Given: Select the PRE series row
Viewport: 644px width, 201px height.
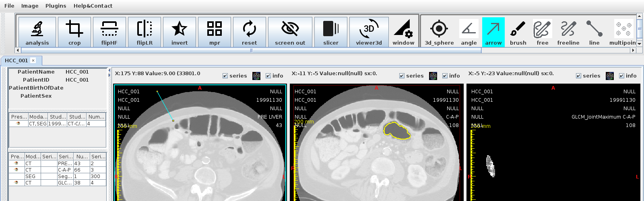Looking at the screenshot, I should pyautogui.click(x=58, y=164).
